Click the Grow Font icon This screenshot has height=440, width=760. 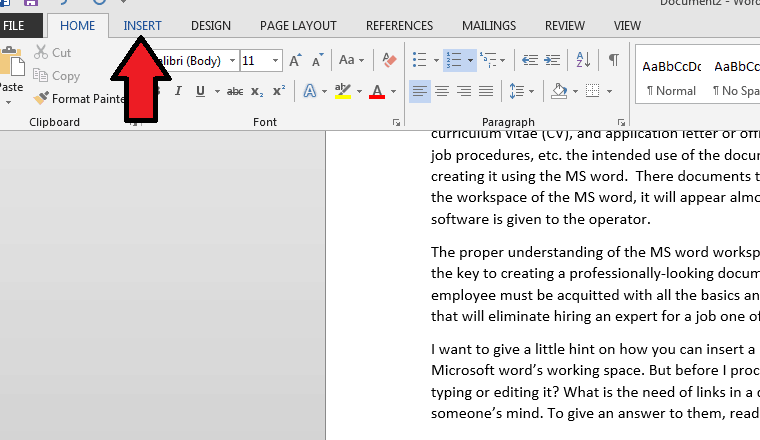pos(295,61)
